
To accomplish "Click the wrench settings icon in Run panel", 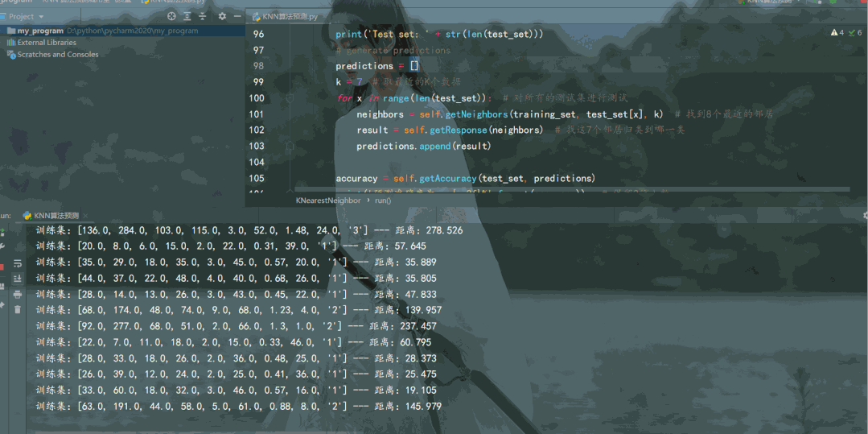I will pyautogui.click(x=2, y=246).
